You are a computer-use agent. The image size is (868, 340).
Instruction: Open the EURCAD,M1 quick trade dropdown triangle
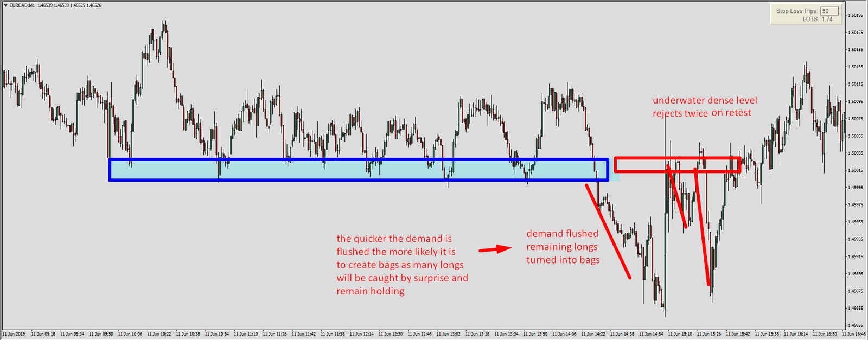click(5, 5)
